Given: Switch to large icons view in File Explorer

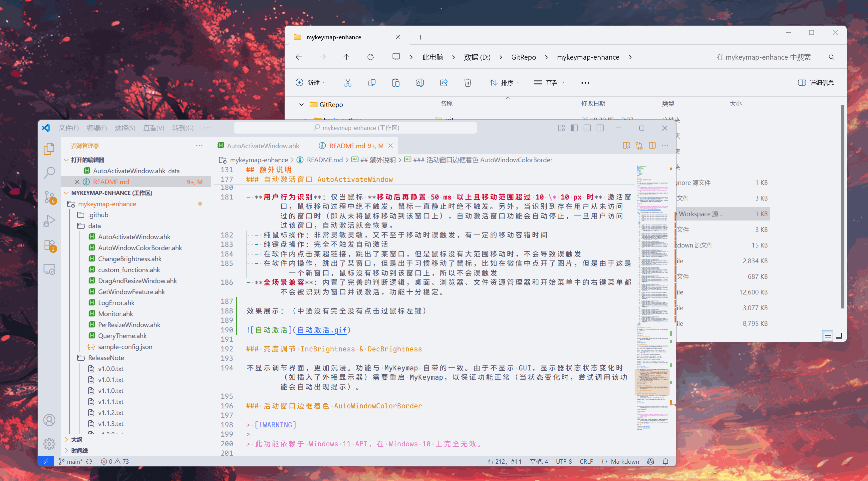Looking at the screenshot, I should tap(839, 335).
